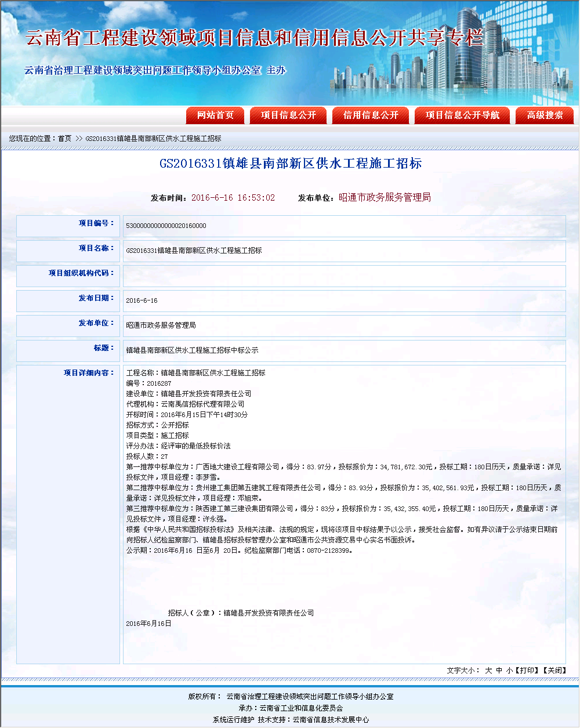Click the 第一推荐中标单位 line for 广西地大建设工程有限公司
This screenshot has height=728, width=580.
pos(343,472)
